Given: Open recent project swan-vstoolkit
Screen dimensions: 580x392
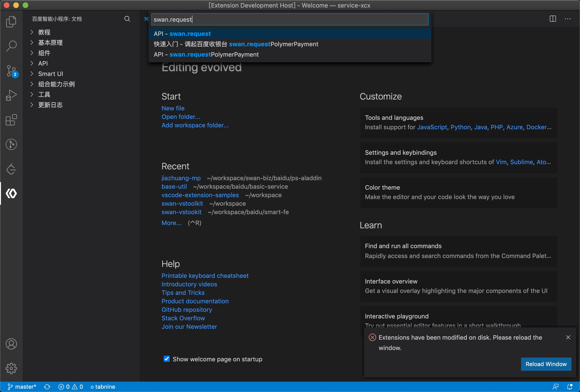Looking at the screenshot, I should click(x=182, y=204).
